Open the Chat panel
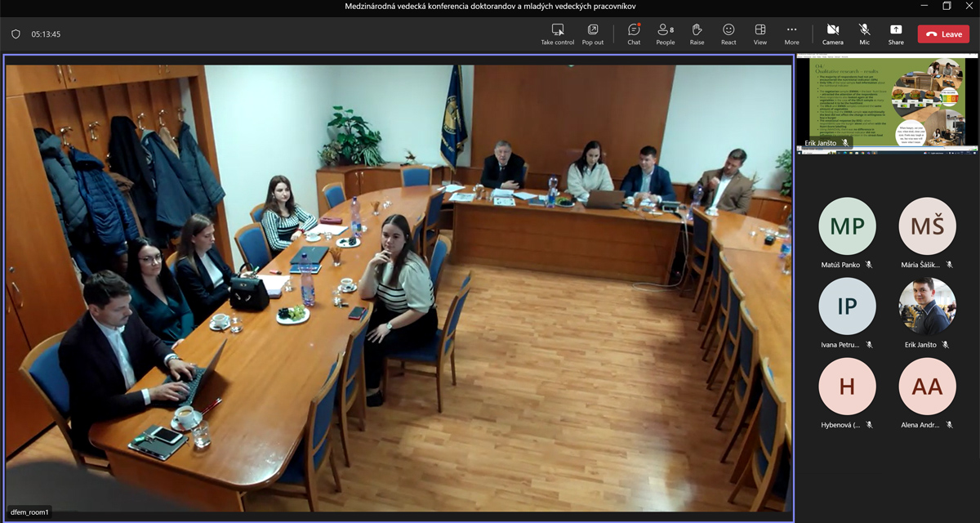 pyautogui.click(x=634, y=34)
